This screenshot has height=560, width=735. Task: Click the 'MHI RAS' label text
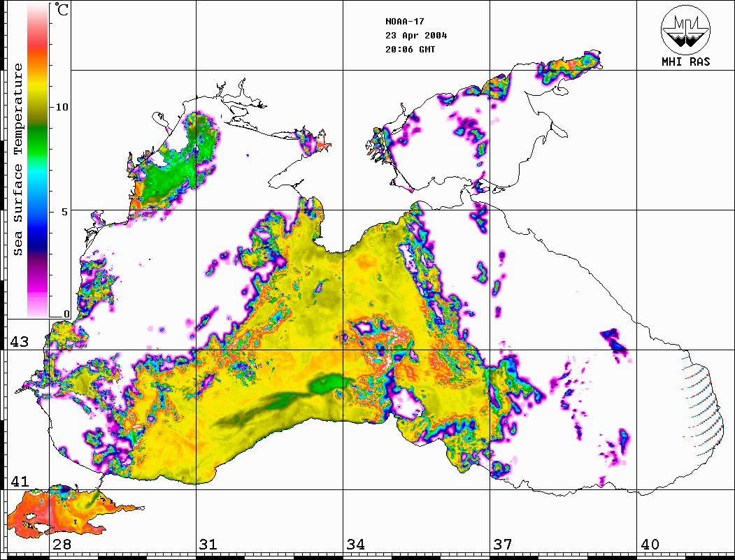point(686,62)
